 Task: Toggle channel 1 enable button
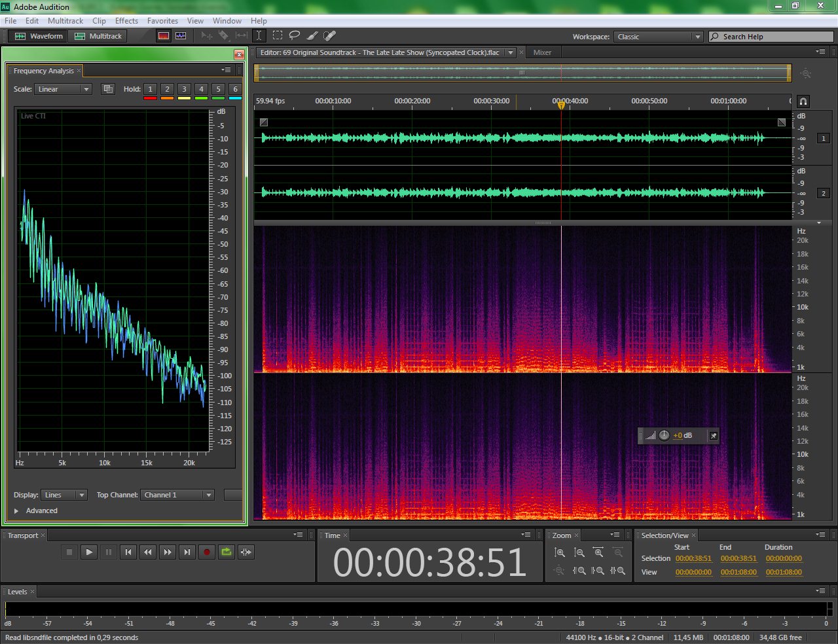click(x=824, y=138)
